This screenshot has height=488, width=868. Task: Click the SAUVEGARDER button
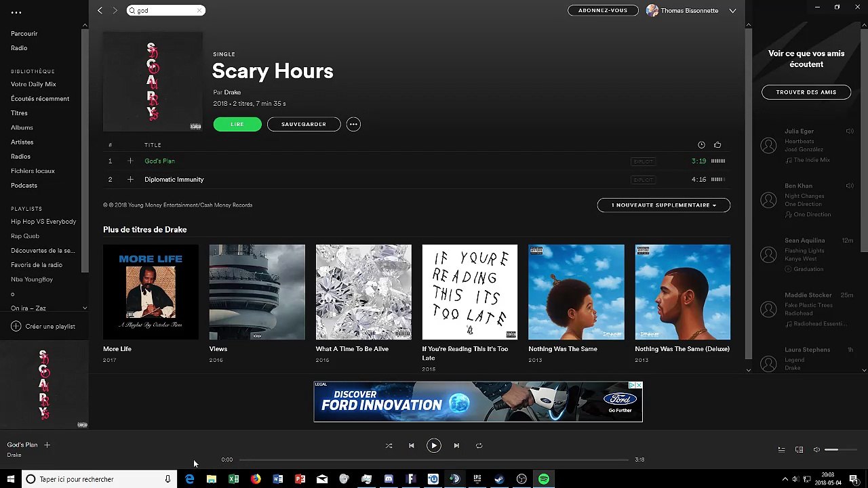[304, 124]
